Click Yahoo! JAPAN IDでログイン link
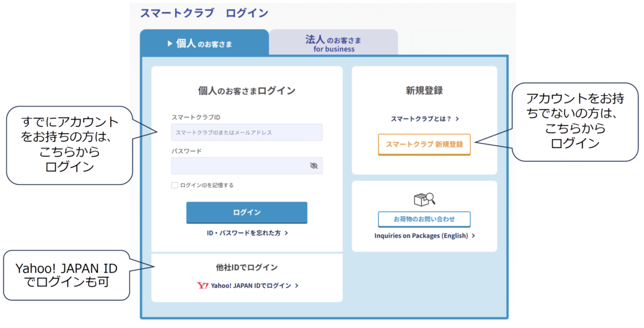The image size is (644, 328). [x=251, y=286]
